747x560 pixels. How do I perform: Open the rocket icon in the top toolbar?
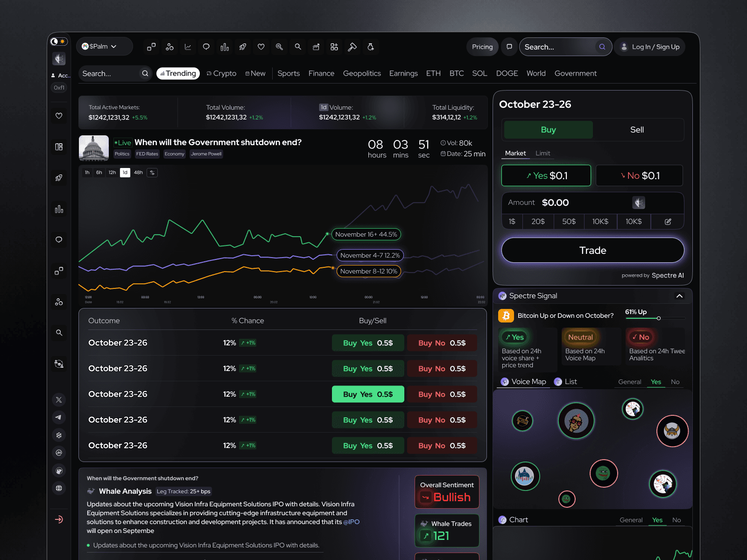(x=243, y=47)
